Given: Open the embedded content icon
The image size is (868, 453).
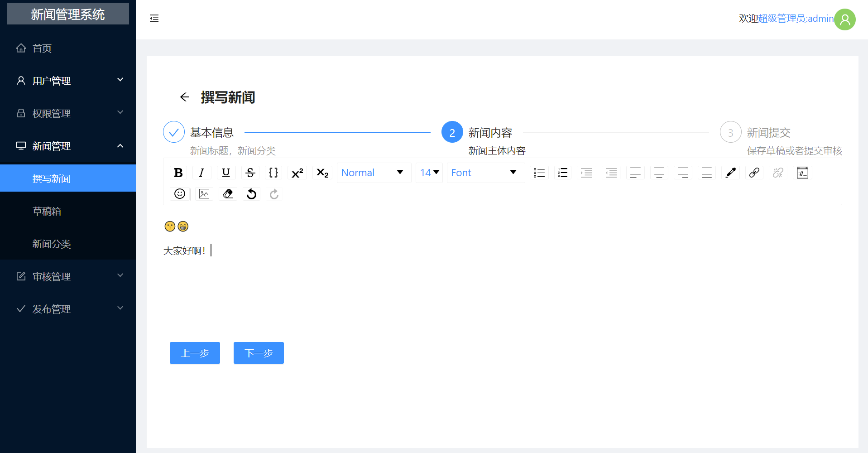Looking at the screenshot, I should click(x=802, y=173).
